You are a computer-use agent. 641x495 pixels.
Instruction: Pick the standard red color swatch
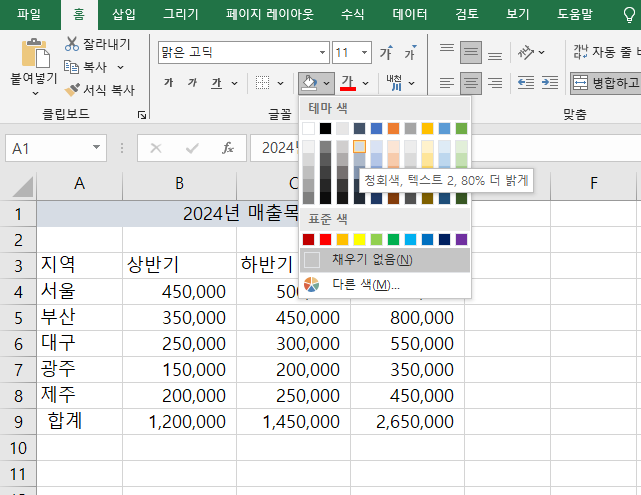(x=325, y=240)
